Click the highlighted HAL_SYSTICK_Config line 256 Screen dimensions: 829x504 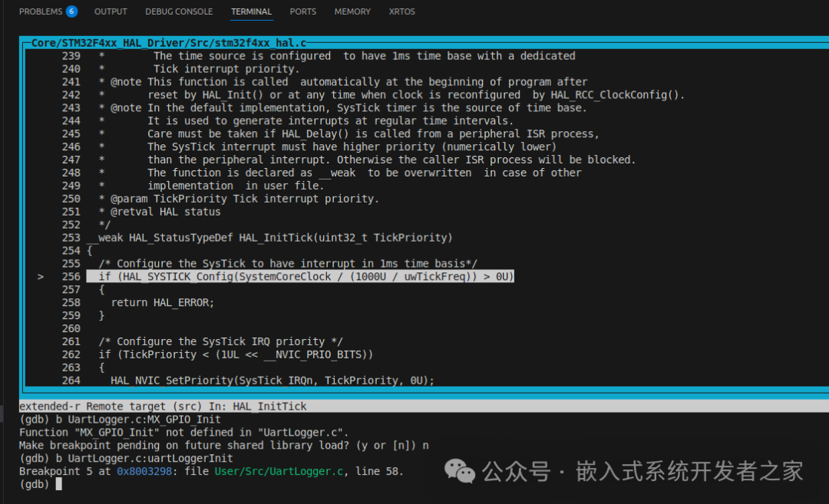300,277
